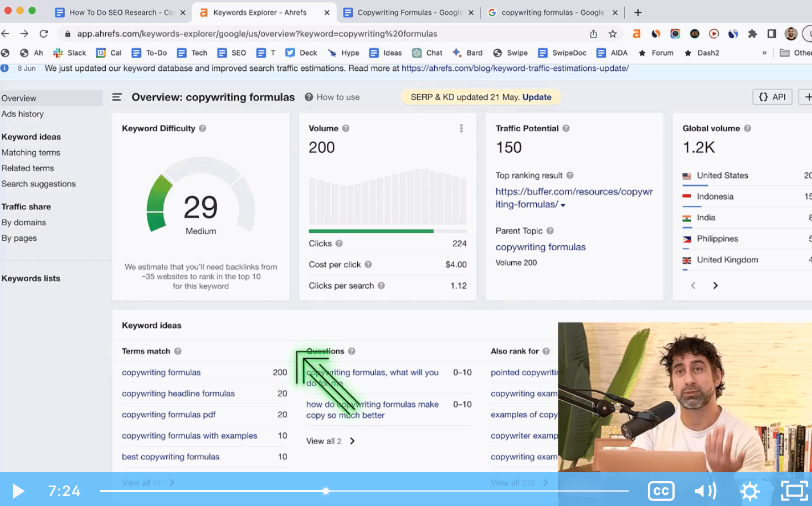The image size is (812, 506).
Task: Open Volume card options menu
Action: [x=461, y=128]
